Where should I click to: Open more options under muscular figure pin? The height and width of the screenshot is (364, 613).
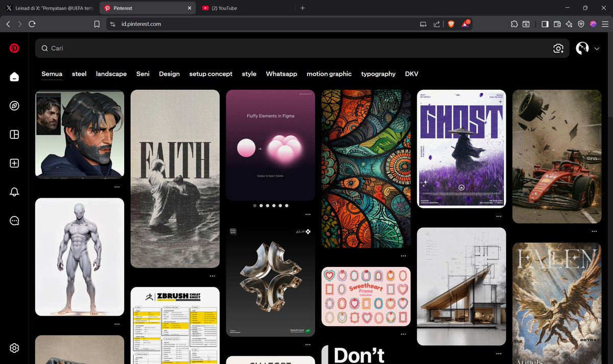(117, 325)
